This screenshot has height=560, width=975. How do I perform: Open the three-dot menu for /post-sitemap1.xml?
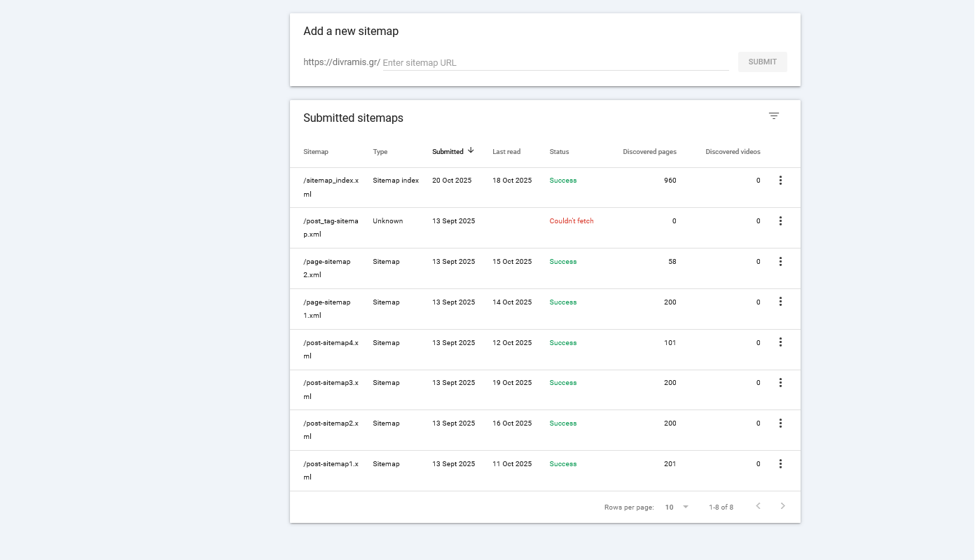pyautogui.click(x=780, y=463)
